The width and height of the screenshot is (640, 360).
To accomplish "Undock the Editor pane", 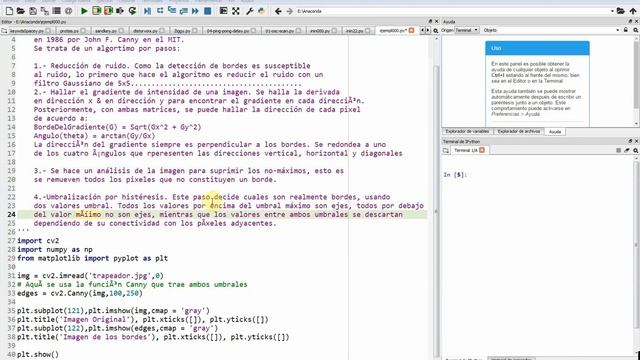I will 430,21.
